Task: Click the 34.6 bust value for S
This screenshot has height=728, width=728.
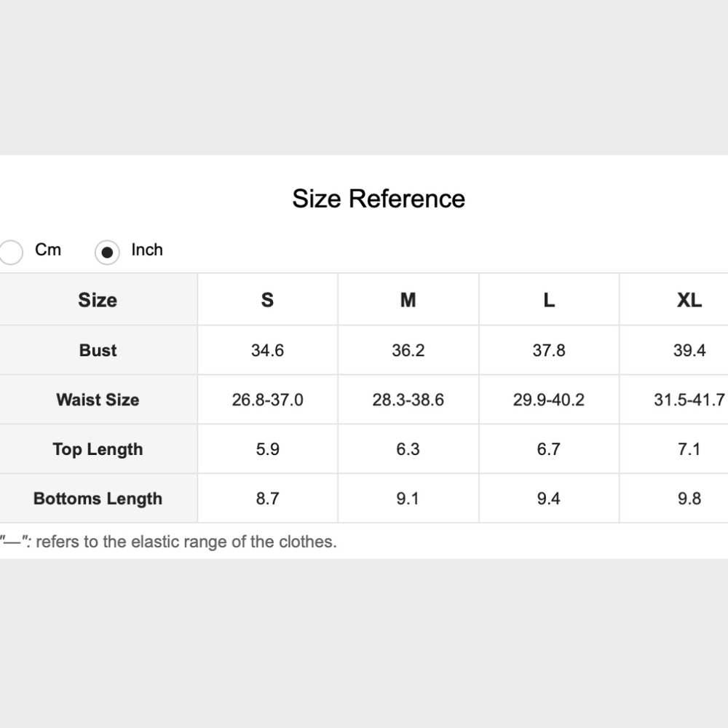Action: click(267, 350)
